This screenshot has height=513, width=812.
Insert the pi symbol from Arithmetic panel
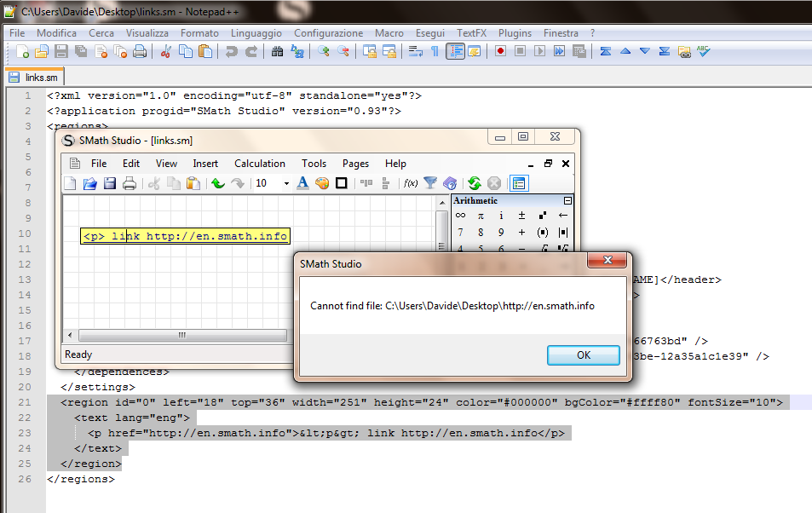[481, 216]
